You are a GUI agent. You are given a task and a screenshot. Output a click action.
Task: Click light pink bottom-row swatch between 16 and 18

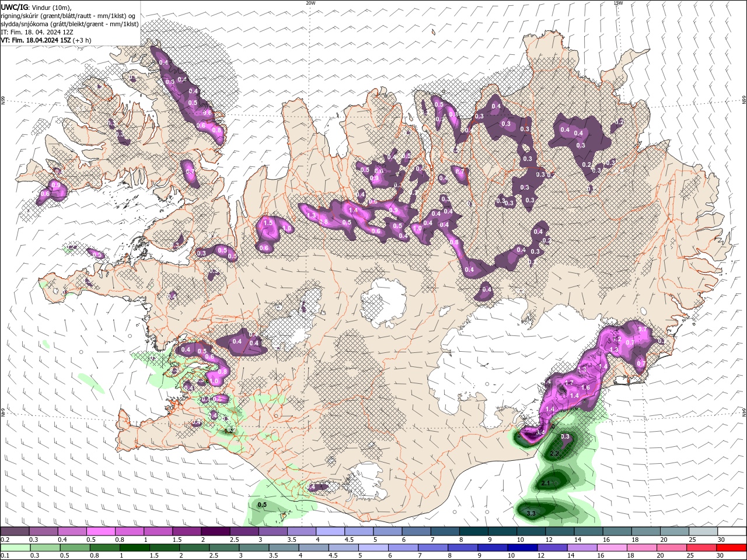611,548
